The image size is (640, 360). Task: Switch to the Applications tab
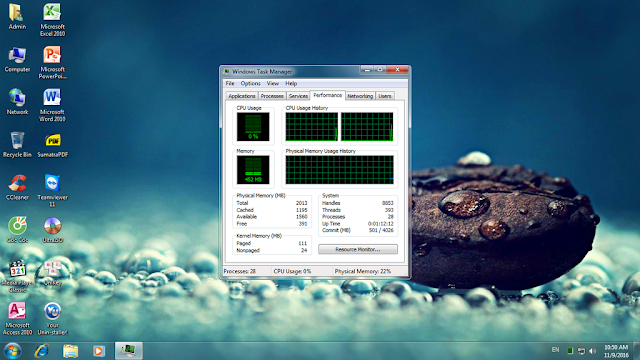242,96
